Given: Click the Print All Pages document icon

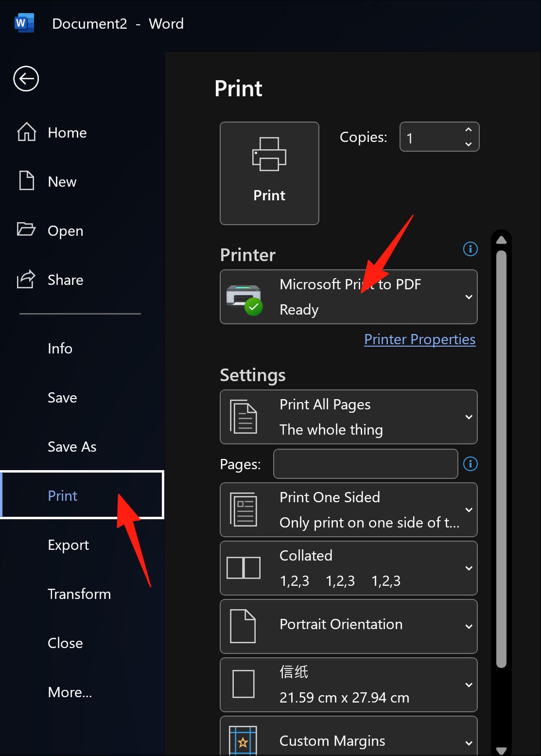Looking at the screenshot, I should coord(243,417).
